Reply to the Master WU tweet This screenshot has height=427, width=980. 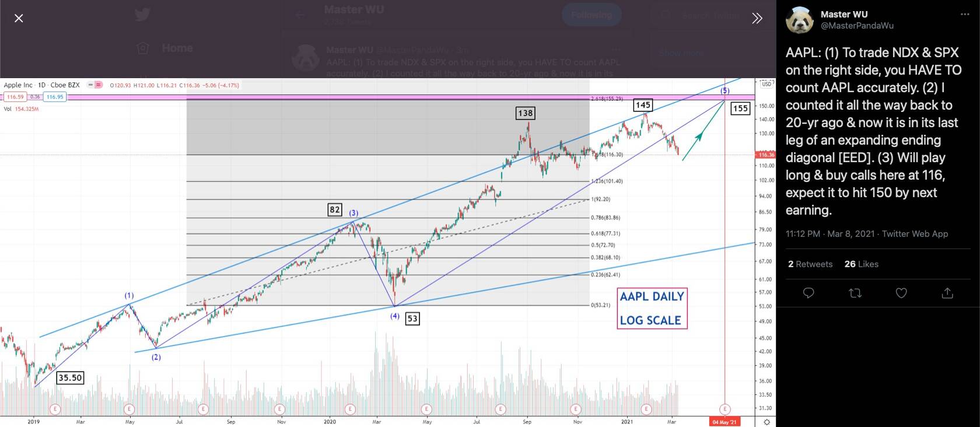(808, 293)
